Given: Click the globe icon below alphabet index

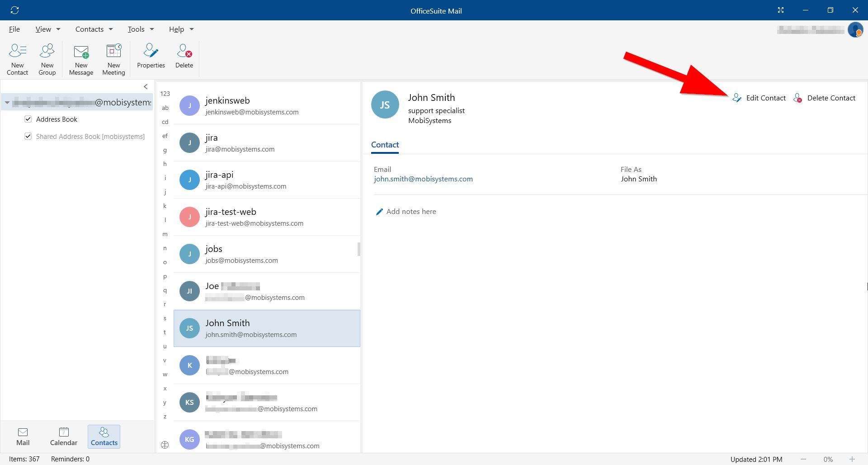Looking at the screenshot, I should pos(165,445).
